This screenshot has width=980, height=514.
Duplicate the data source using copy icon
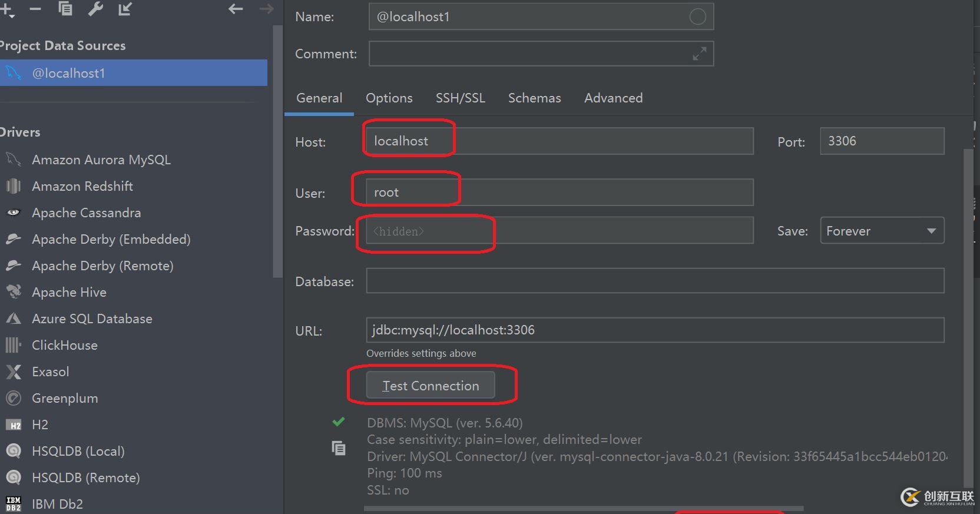[65, 9]
